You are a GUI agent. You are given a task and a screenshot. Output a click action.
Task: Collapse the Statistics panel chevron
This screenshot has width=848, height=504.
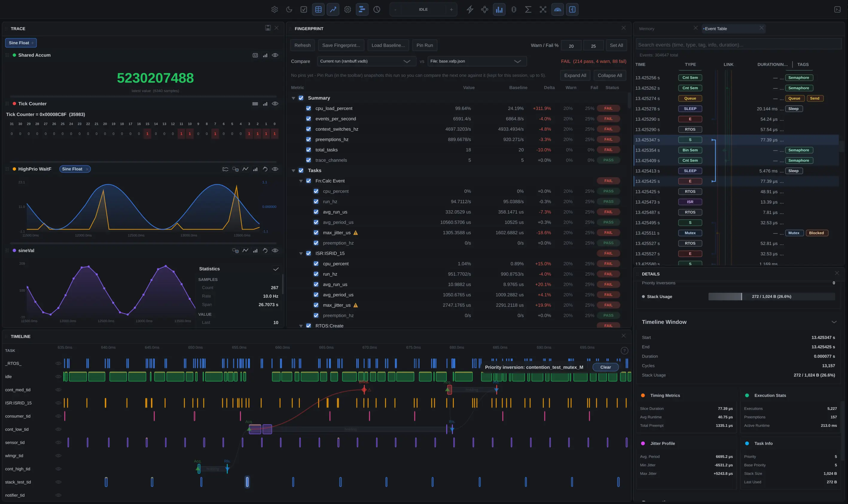(x=276, y=269)
